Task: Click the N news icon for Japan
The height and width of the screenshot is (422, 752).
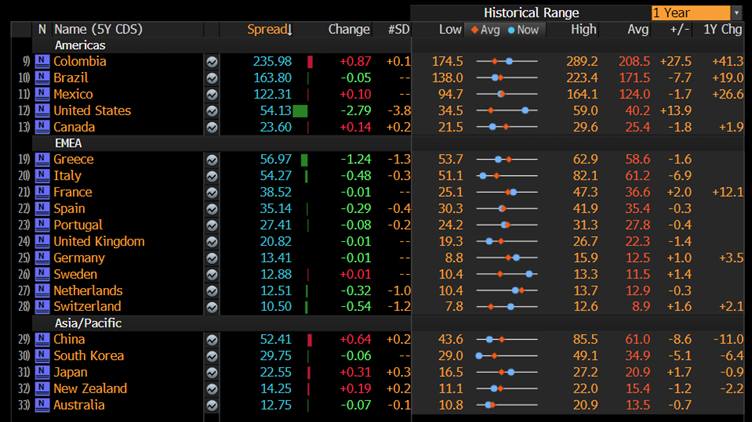Action: 42,372
